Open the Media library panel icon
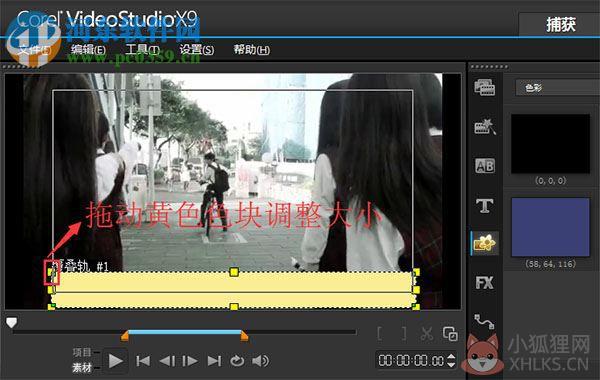The height and width of the screenshot is (380, 600). [484, 87]
